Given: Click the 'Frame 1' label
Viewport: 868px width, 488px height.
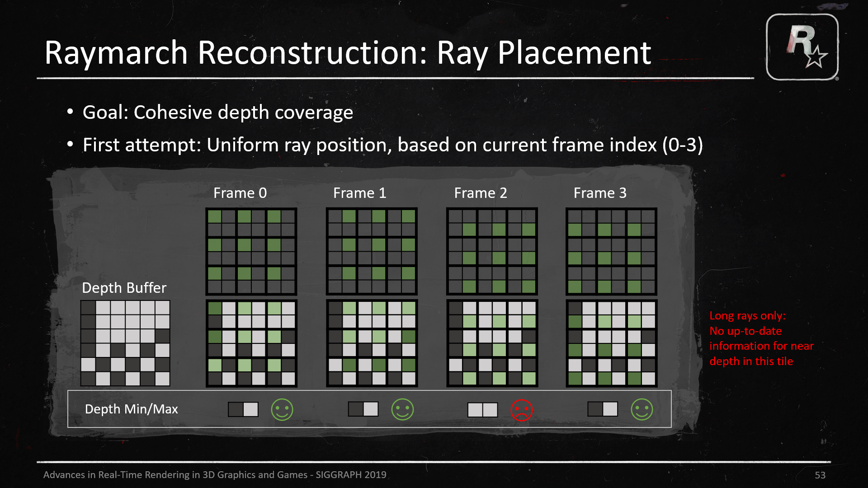Looking at the screenshot, I should [360, 193].
